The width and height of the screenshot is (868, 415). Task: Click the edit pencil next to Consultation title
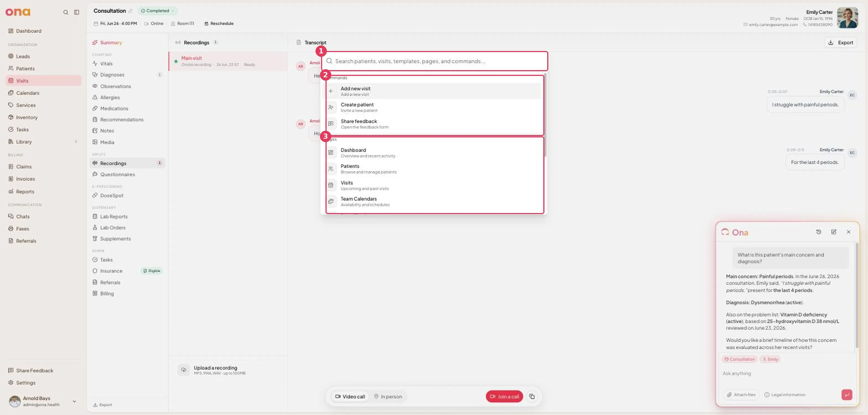[x=130, y=11]
